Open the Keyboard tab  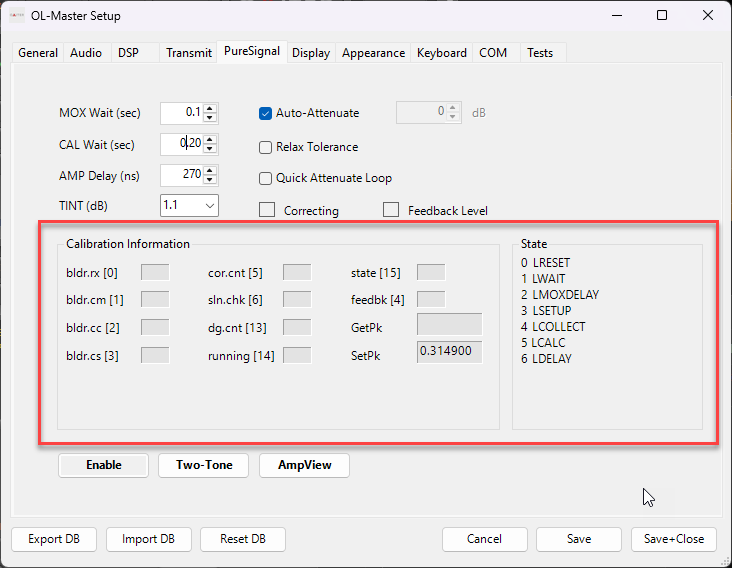click(x=442, y=53)
